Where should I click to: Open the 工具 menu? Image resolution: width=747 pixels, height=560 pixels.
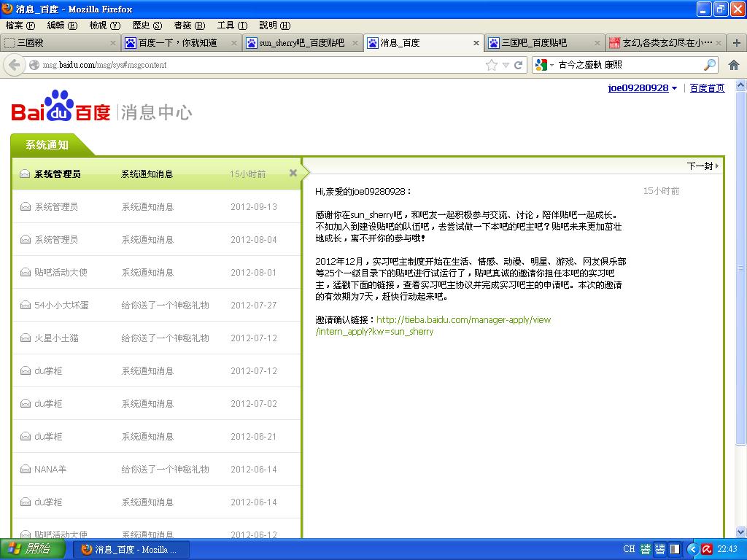(x=232, y=26)
